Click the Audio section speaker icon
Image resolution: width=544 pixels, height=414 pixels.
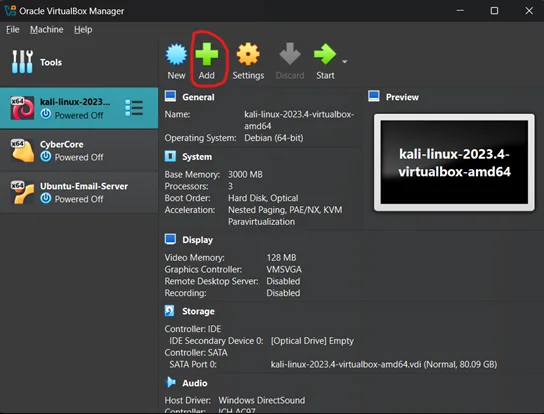tap(170, 382)
